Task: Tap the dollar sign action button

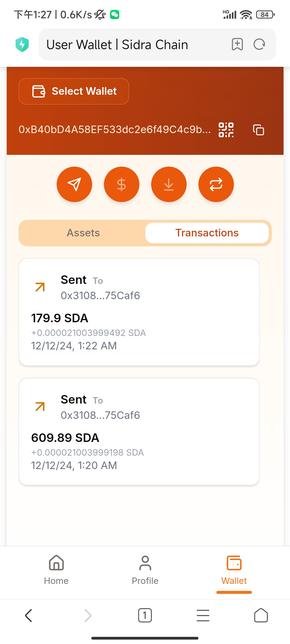Action: [122, 184]
